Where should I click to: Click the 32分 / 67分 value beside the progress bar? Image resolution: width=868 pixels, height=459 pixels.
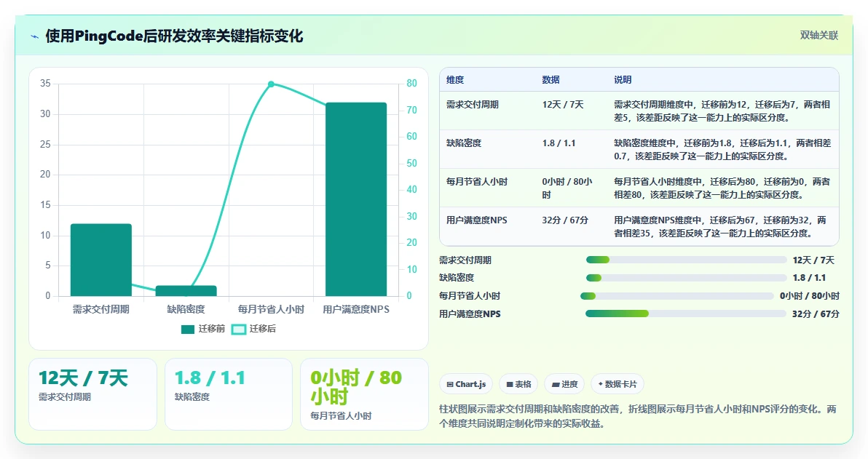point(816,314)
